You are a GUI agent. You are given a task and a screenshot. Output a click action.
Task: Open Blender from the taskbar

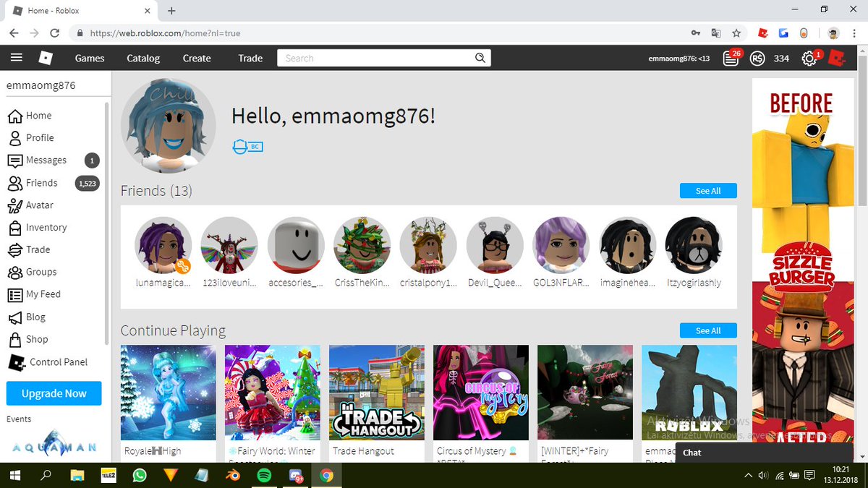coord(232,475)
